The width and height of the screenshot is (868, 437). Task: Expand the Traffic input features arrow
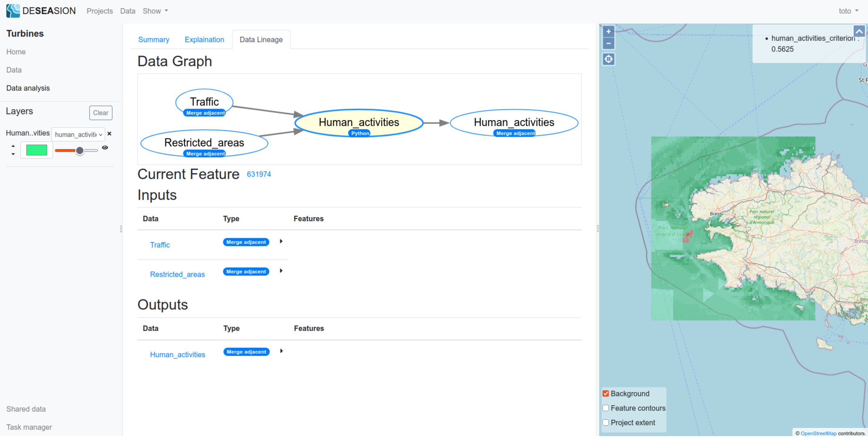[281, 241]
